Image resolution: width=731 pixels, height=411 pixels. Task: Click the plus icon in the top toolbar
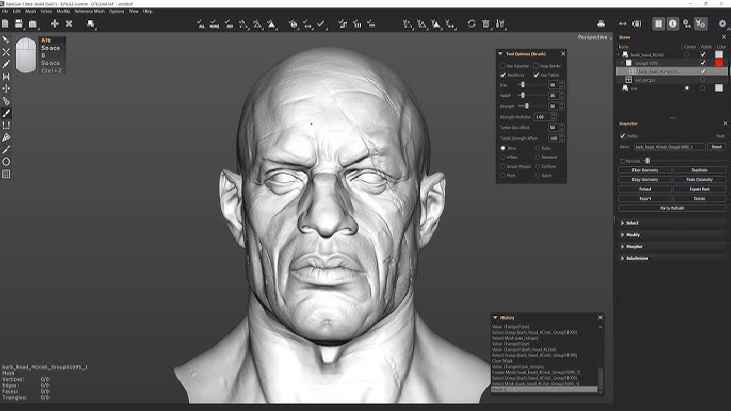pos(55,23)
